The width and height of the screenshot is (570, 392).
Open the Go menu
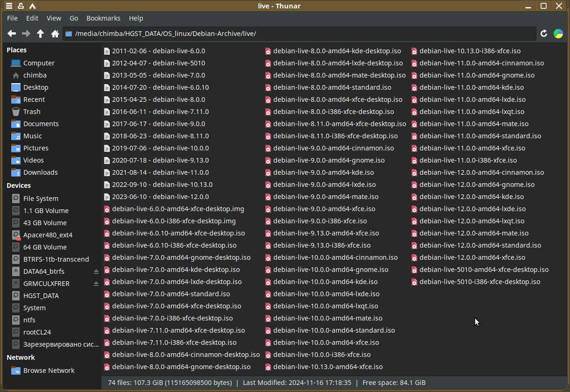point(74,18)
